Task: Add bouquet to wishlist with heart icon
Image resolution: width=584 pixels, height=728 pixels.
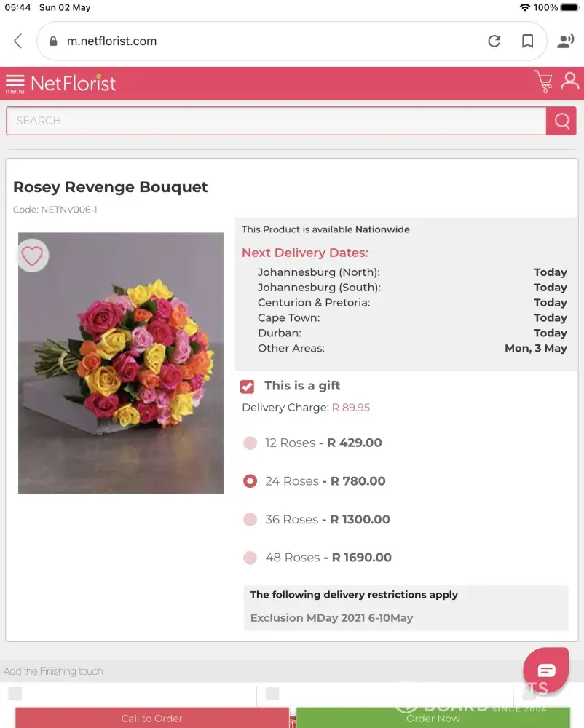Action: pyautogui.click(x=32, y=256)
